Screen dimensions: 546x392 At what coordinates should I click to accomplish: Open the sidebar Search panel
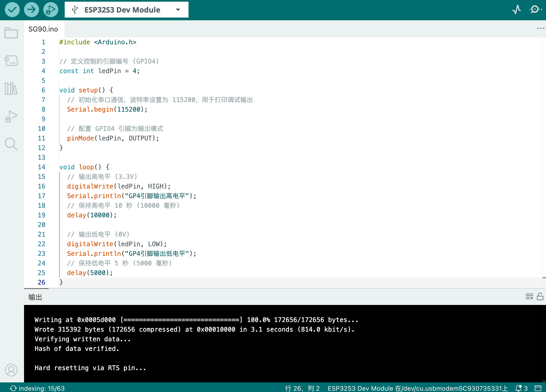point(11,144)
